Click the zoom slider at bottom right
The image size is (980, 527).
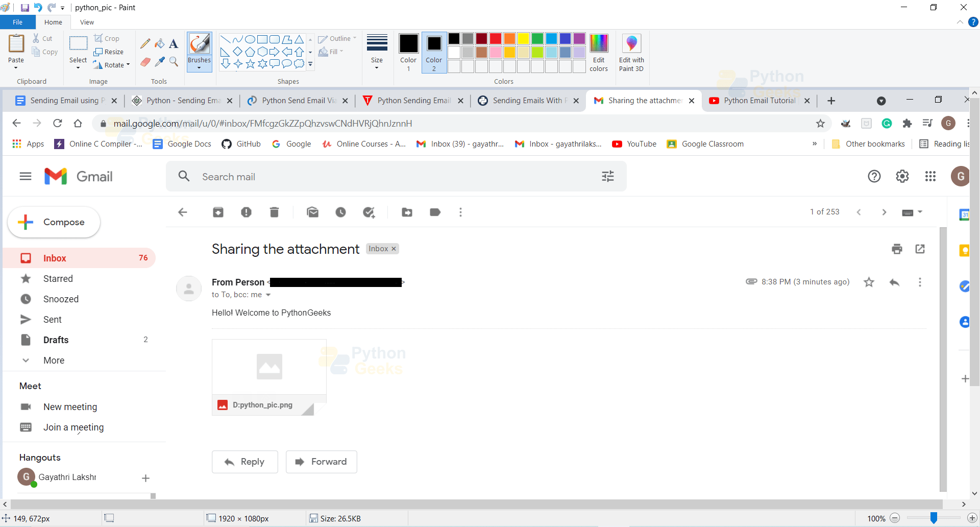point(934,518)
